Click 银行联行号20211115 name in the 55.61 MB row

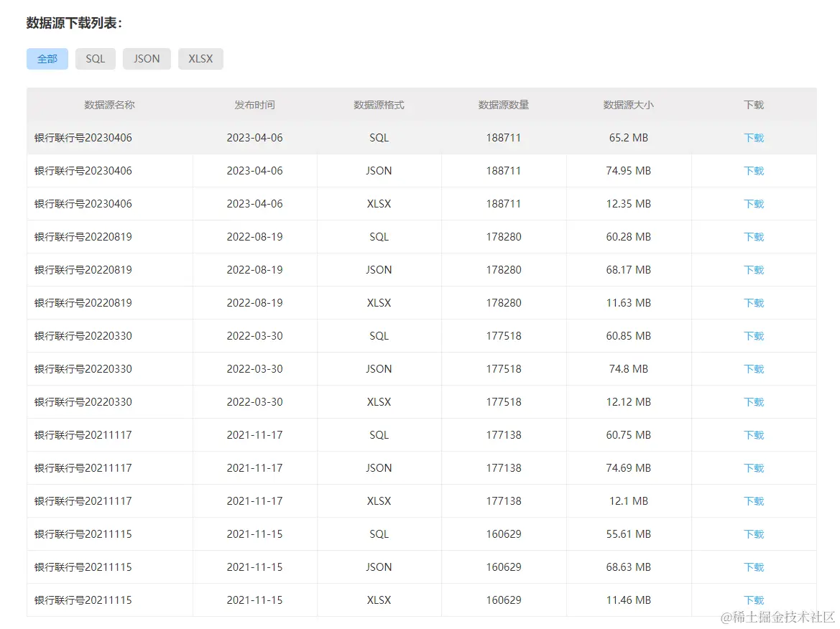point(83,534)
